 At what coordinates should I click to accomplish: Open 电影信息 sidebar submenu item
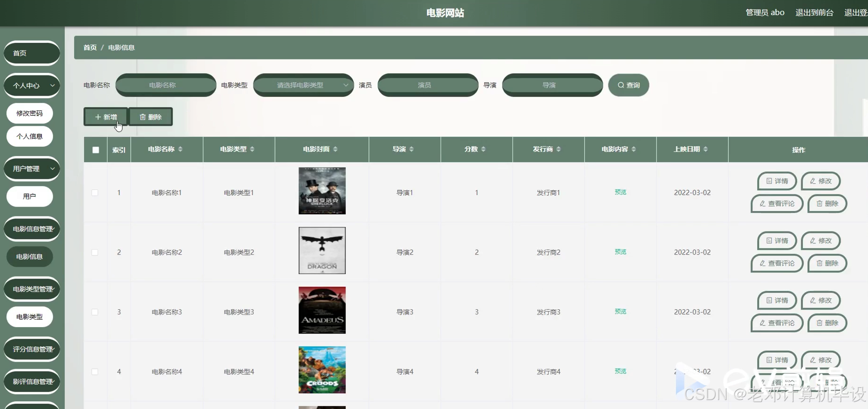coord(30,257)
